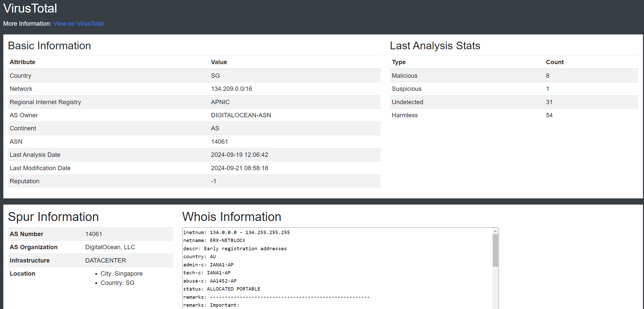Click the abuse-c: AA1452-AP line
Screen dimensions: 644x309
[x=210, y=281]
